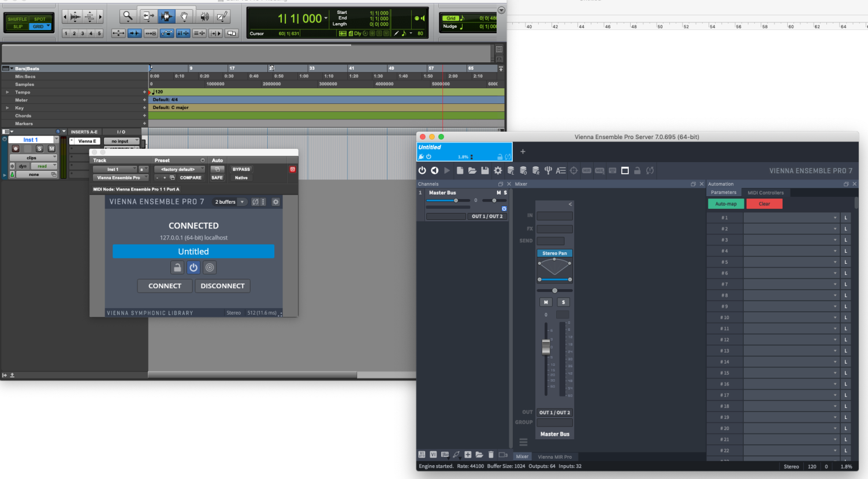The width and height of the screenshot is (868, 479).
Task: Add new instance with plus tab
Action: point(523,152)
